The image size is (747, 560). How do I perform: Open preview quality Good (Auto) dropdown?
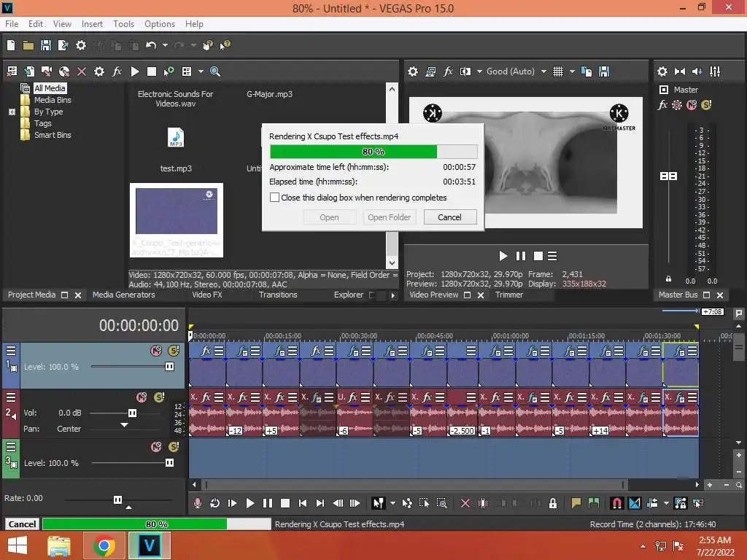coord(543,71)
